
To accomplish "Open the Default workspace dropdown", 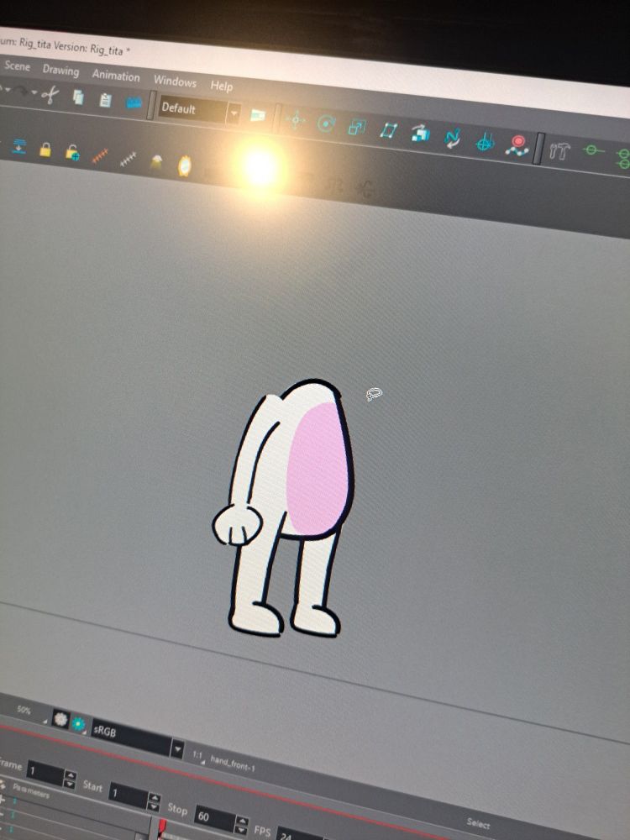I will (x=199, y=111).
